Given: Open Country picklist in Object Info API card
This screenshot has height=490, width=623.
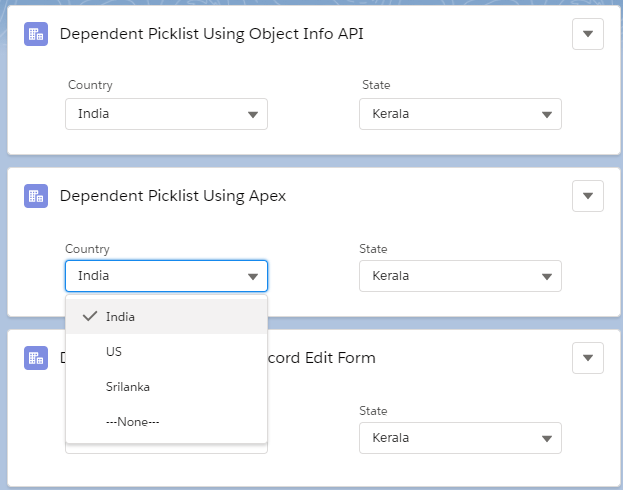Looking at the screenshot, I should point(167,114).
